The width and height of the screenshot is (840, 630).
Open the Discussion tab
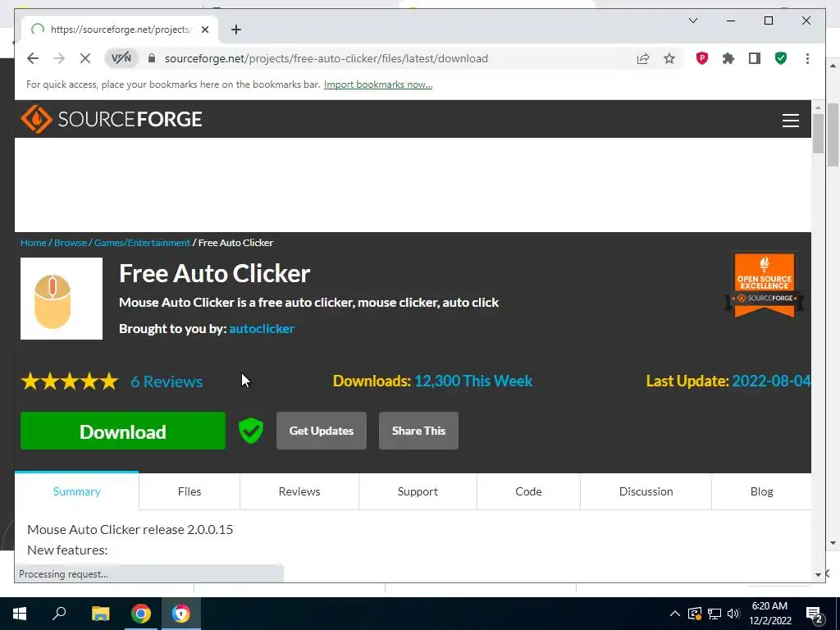point(646,491)
